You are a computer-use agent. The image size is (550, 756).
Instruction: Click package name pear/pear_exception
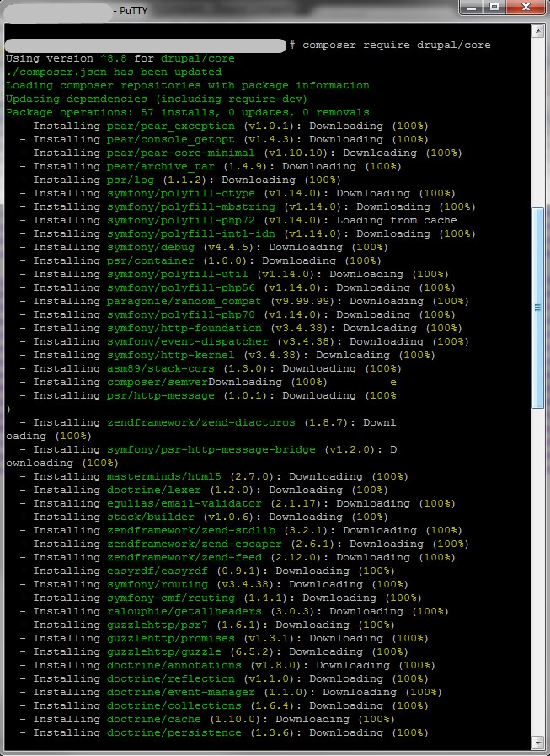pos(171,126)
